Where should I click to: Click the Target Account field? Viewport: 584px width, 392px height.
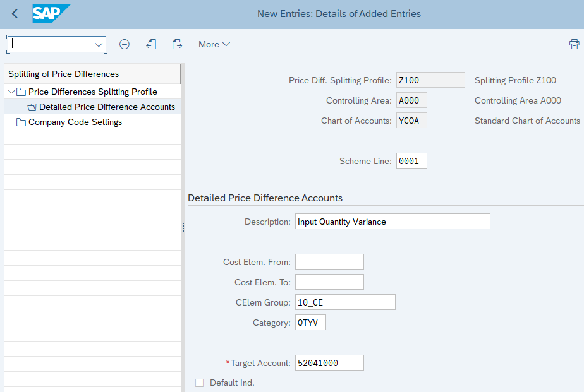(x=330, y=362)
